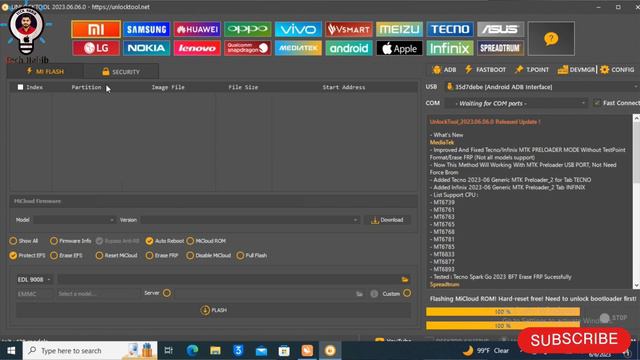Toggle the Index select-all checkbox
The image size is (640, 360).
tap(20, 87)
